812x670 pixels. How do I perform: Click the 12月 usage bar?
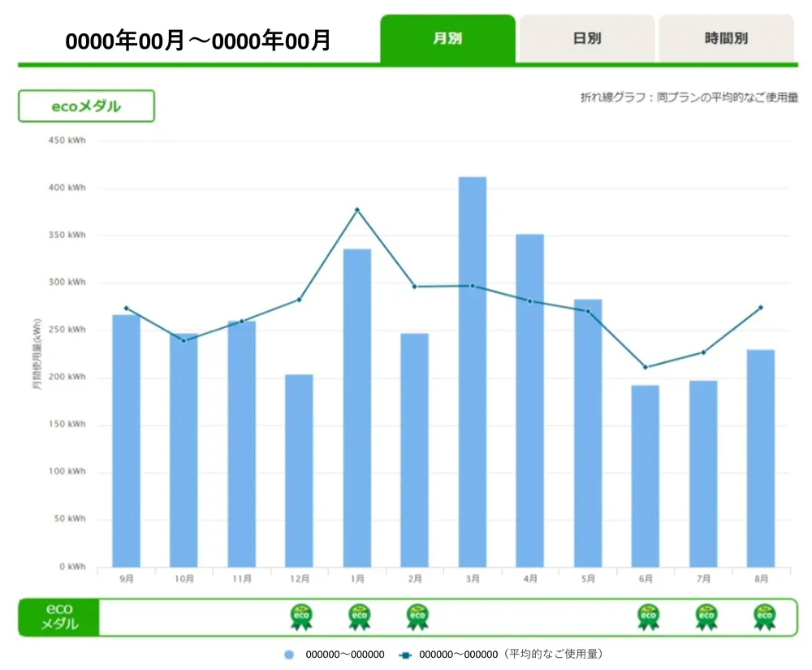(x=299, y=470)
